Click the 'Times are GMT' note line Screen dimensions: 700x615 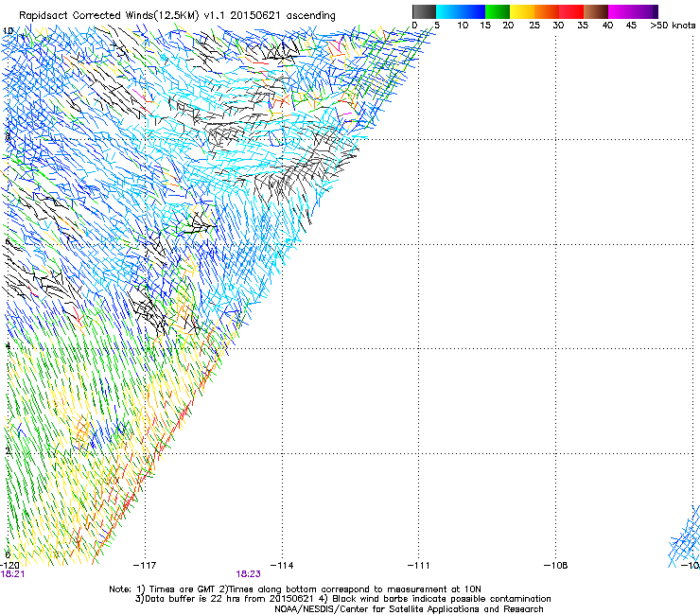point(295,589)
